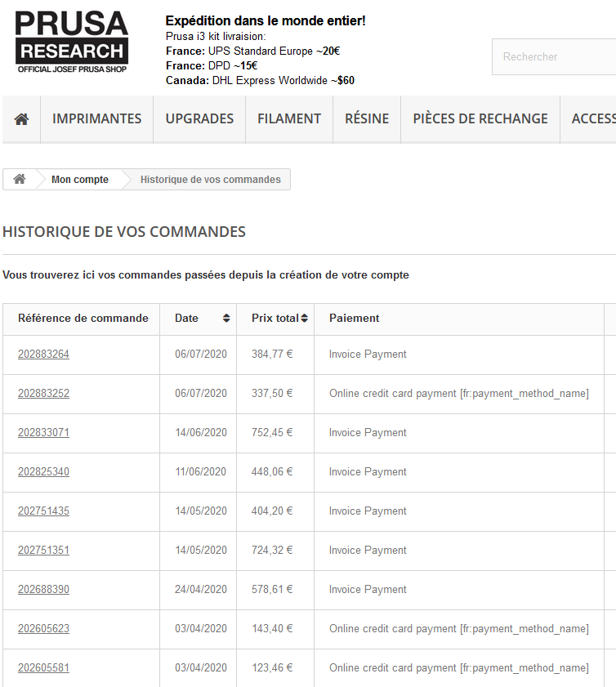Click credit card payment text for 337,50 € order
This screenshot has width=616, height=687.
pyautogui.click(x=458, y=394)
